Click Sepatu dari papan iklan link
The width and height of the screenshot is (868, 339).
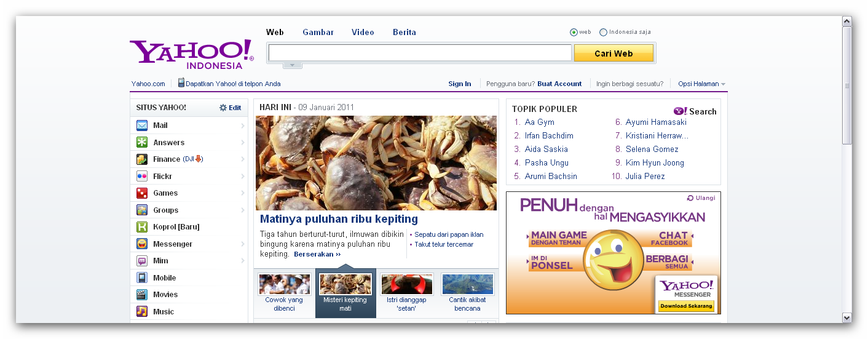point(449,234)
